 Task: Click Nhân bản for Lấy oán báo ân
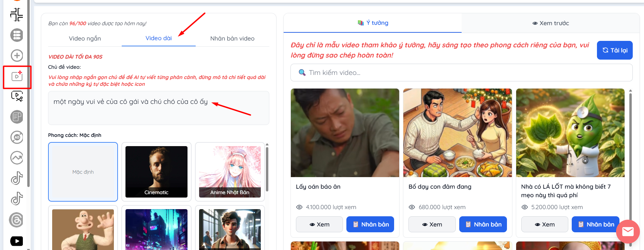click(x=370, y=224)
